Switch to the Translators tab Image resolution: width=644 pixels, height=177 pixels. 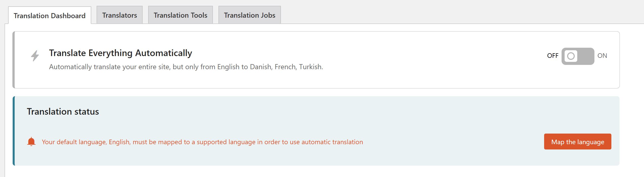pyautogui.click(x=120, y=15)
